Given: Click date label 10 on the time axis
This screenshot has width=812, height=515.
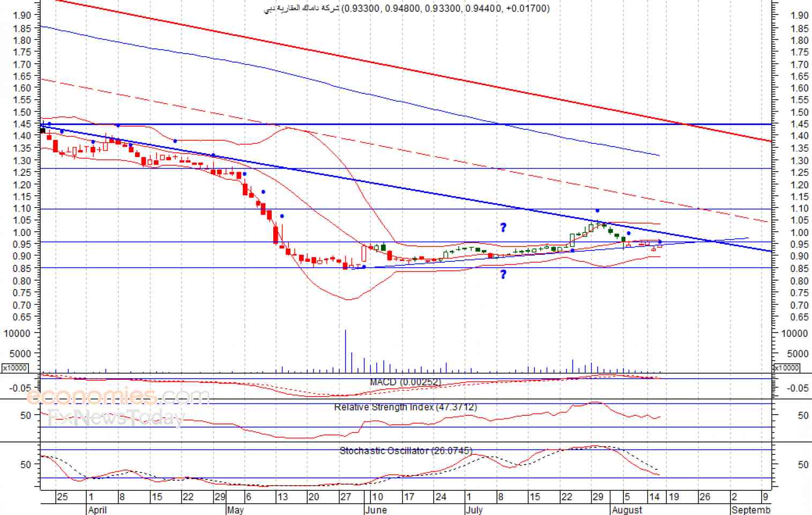Looking at the screenshot, I should pos(377,497).
